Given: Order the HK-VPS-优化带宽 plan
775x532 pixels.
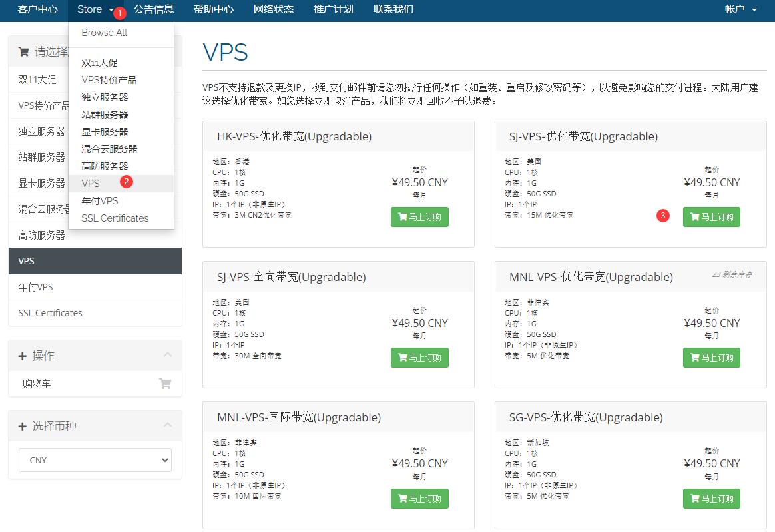Looking at the screenshot, I should pos(419,217).
